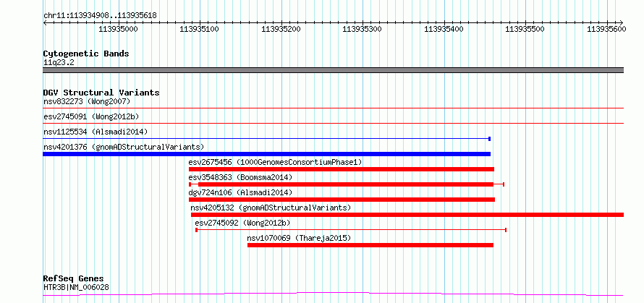Image resolution: width=644 pixels, height=303 pixels.
Task: Click ruler position label 113935200
Action: point(281,29)
